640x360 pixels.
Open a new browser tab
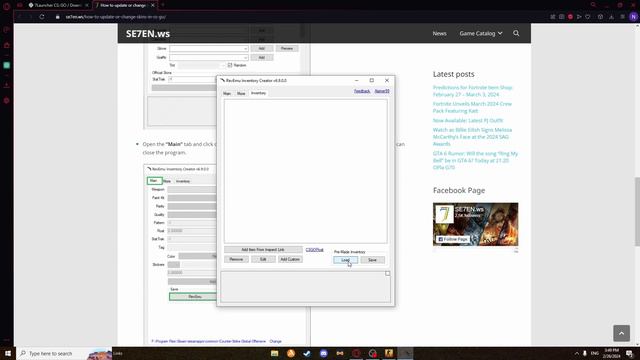pos(162,5)
